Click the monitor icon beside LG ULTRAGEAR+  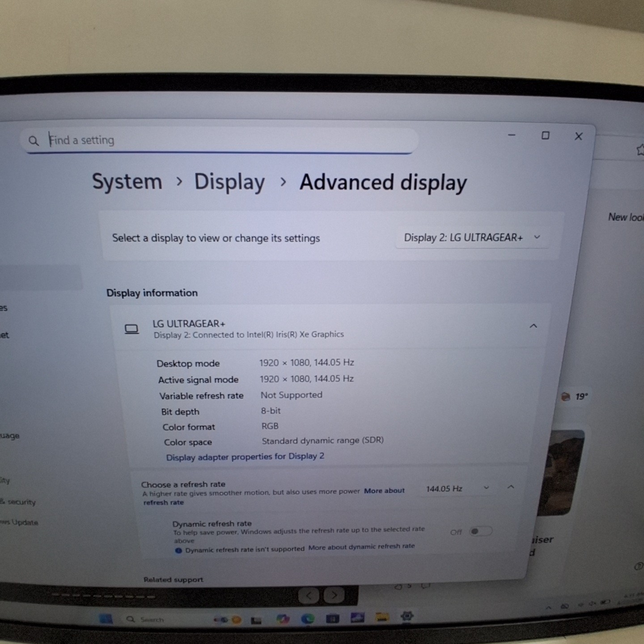point(131,330)
